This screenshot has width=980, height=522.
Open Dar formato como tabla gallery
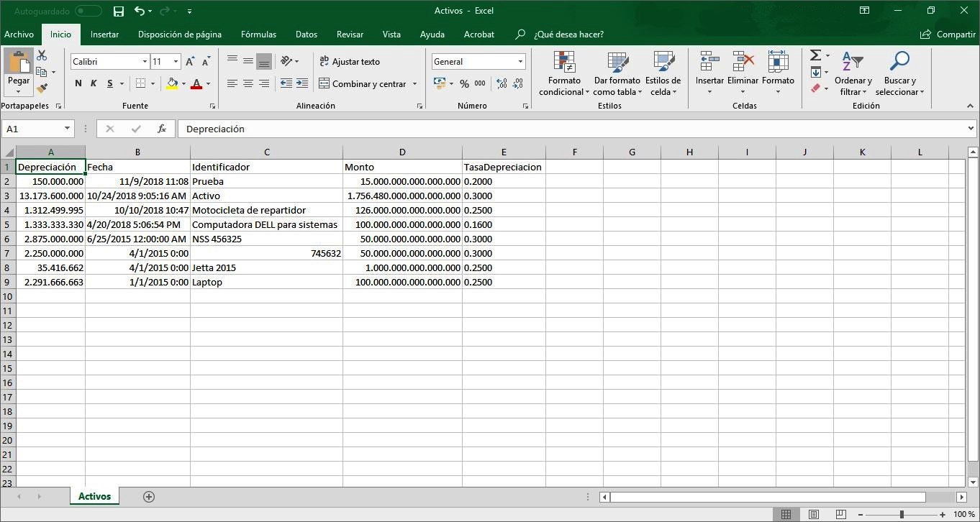(617, 73)
